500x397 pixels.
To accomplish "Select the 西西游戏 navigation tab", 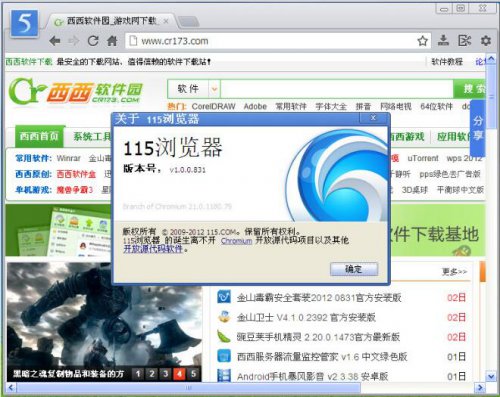I will (407, 136).
